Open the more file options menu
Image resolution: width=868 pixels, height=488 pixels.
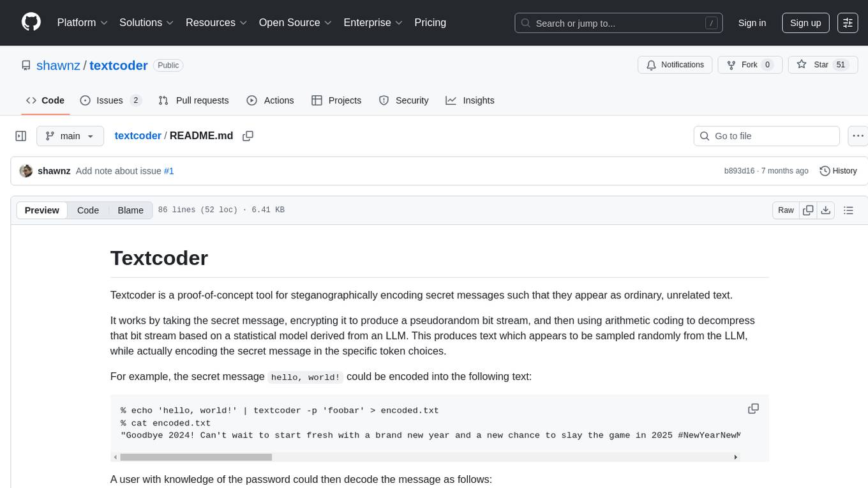(x=858, y=136)
